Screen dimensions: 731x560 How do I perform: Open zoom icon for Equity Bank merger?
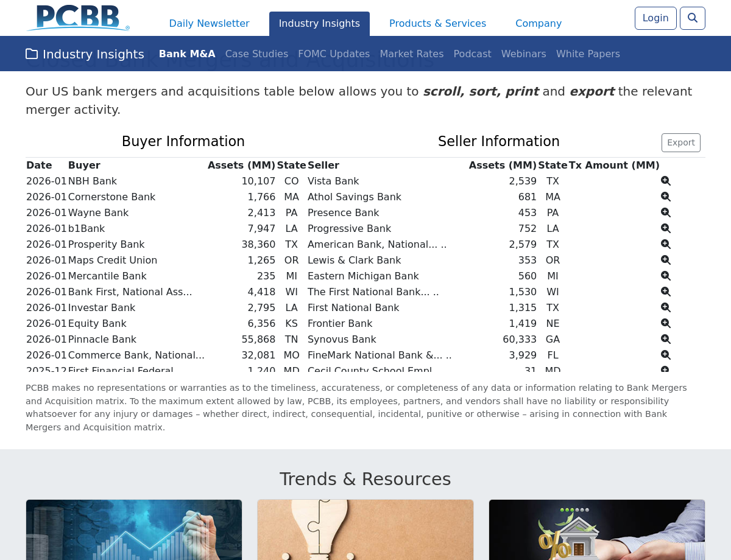(665, 323)
